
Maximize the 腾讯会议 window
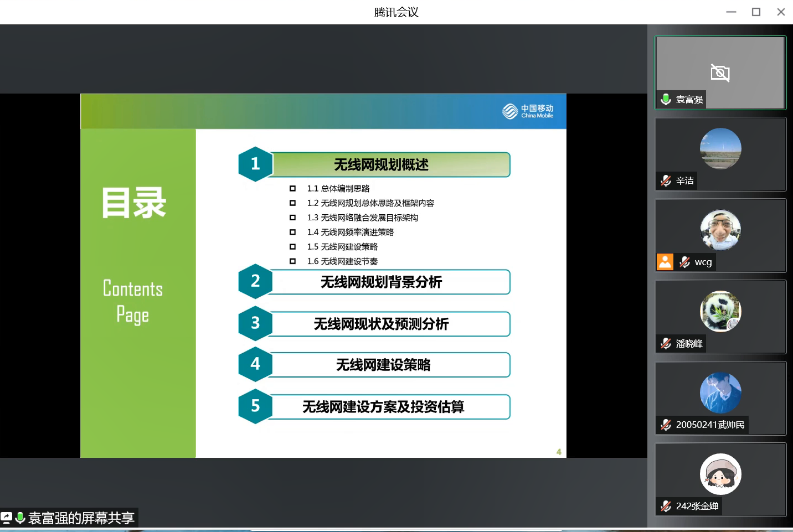point(756,12)
